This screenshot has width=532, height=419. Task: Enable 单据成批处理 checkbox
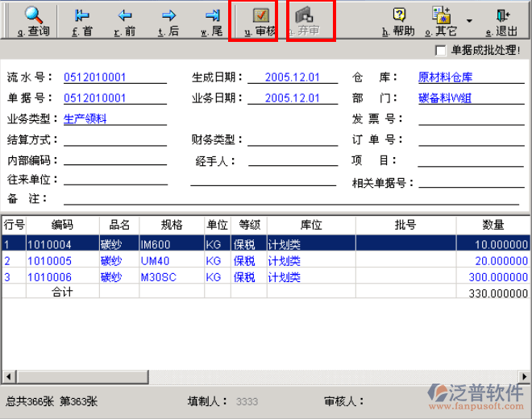(x=440, y=51)
